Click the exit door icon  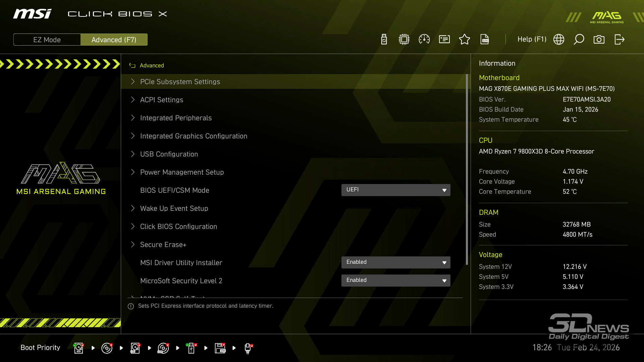[619, 40]
